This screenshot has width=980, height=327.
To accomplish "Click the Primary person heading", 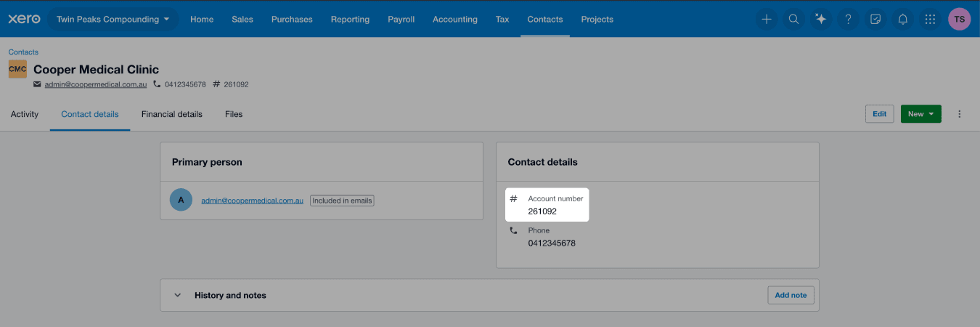I will 207,162.
